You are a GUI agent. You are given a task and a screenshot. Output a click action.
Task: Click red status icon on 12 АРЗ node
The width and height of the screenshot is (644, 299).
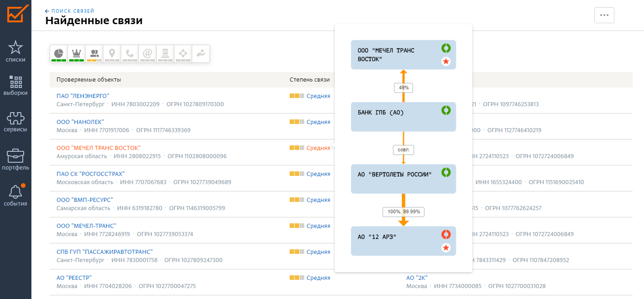(x=446, y=234)
